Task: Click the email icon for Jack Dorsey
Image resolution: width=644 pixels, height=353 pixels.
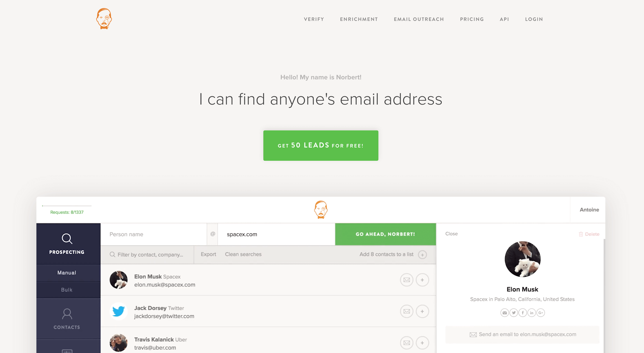Action: (406, 311)
